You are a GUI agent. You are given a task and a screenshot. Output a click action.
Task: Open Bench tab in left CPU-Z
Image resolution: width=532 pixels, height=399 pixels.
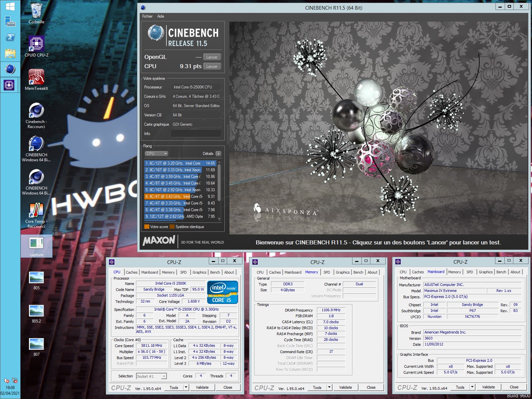click(x=215, y=272)
